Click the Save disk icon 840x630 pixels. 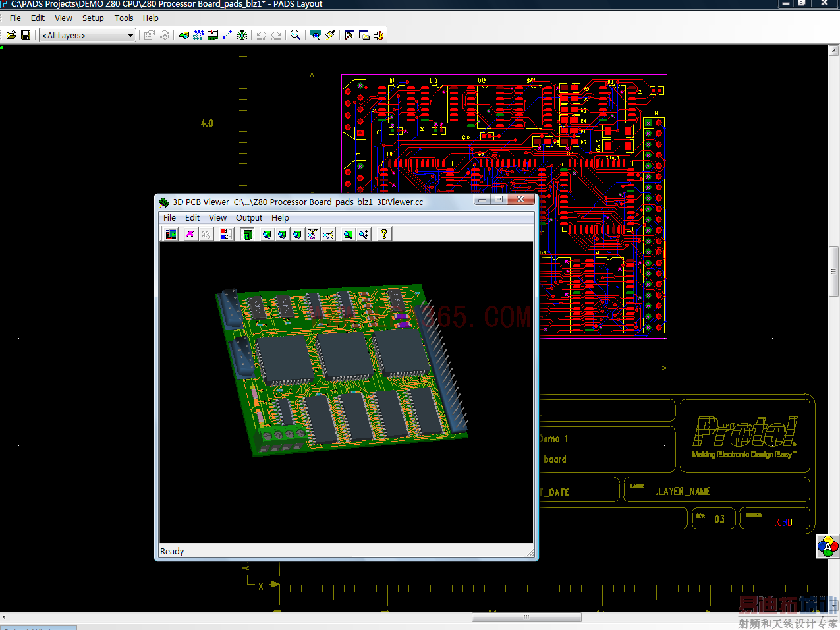(x=26, y=35)
